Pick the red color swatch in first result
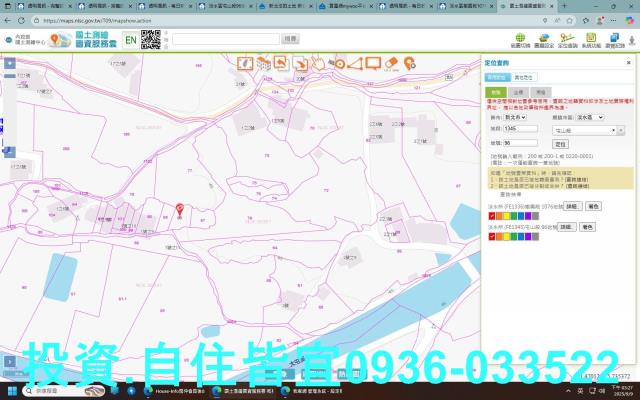Image resolution: width=640 pixels, height=400 pixels. [x=491, y=214]
